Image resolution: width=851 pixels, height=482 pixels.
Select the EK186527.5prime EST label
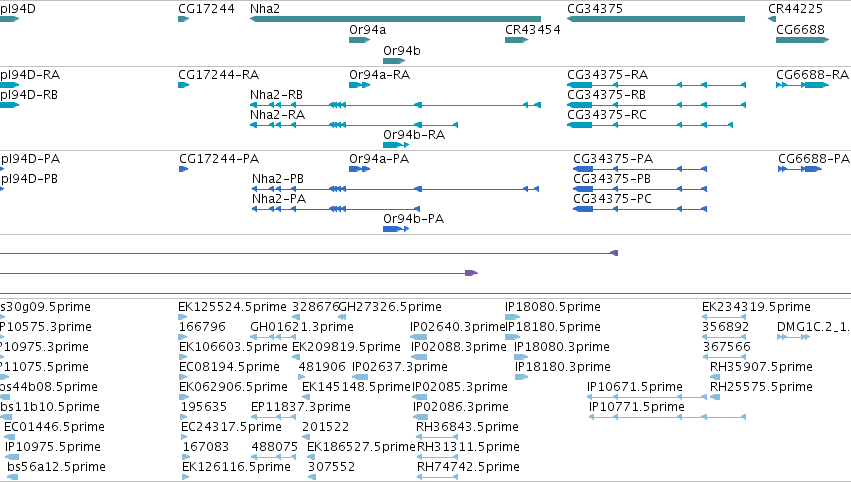coord(361,447)
